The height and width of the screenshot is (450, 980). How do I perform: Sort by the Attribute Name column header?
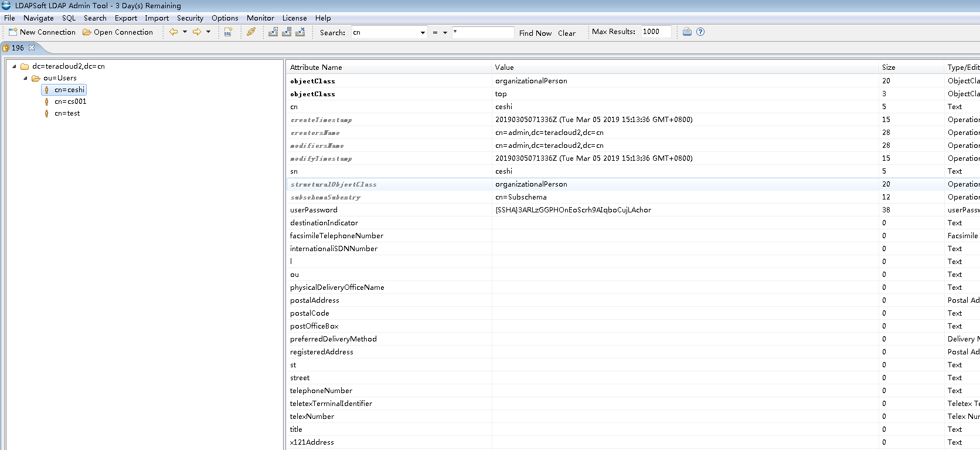[x=389, y=67]
